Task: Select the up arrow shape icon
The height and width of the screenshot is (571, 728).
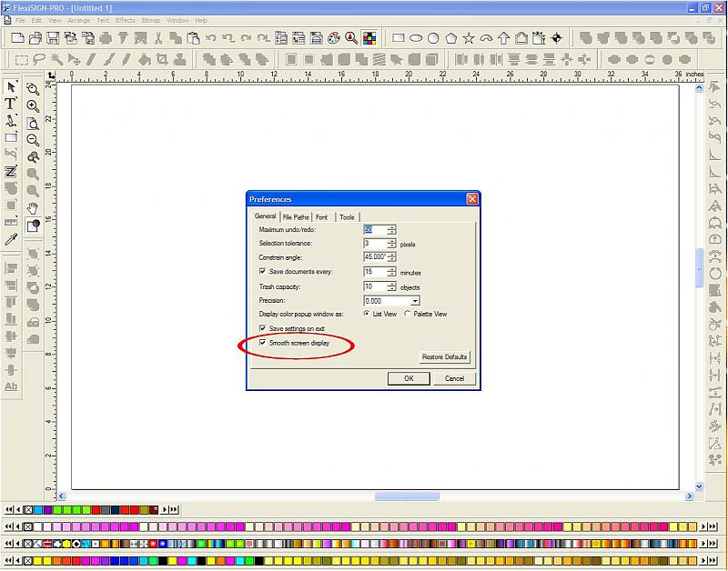Action: tap(504, 38)
